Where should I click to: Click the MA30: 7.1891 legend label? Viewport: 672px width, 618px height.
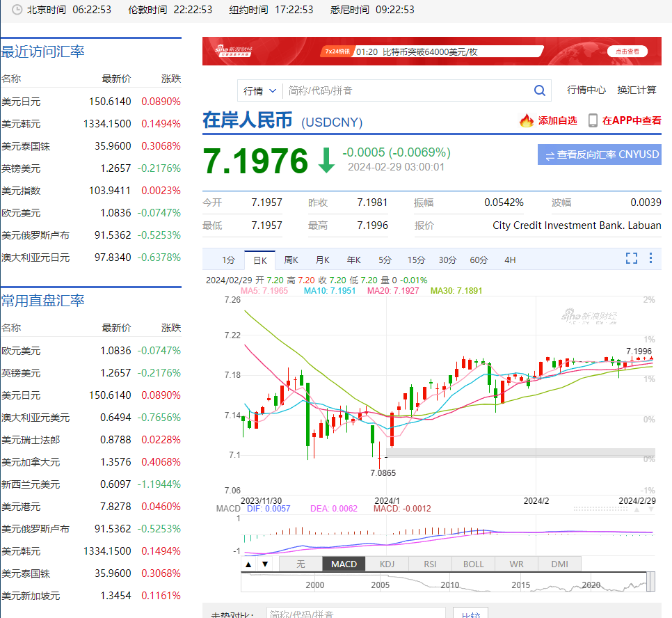coord(456,291)
